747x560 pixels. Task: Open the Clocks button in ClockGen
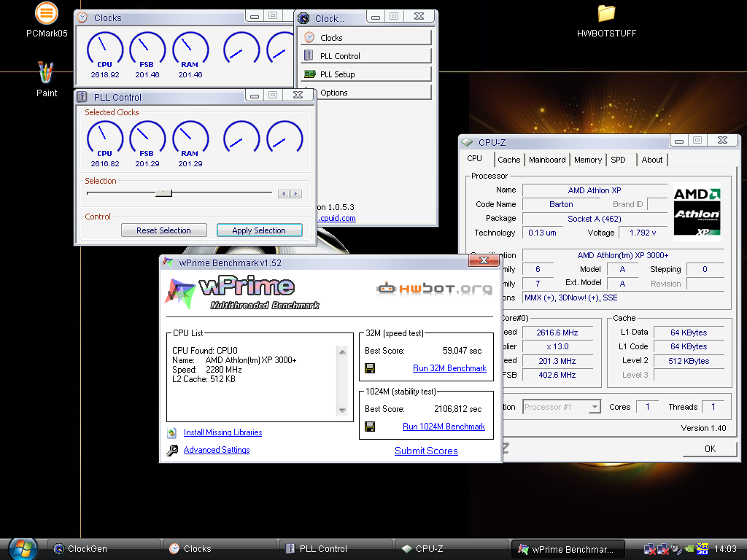[366, 38]
